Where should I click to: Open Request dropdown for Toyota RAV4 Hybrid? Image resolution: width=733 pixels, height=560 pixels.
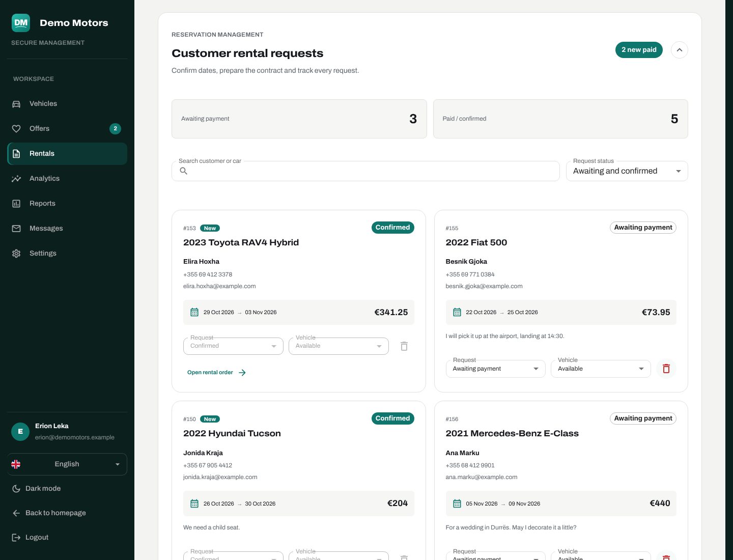pos(233,346)
